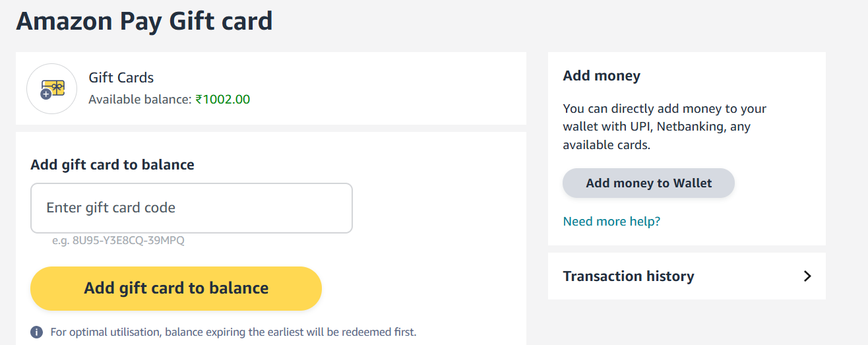Click the optimal utilisation notice text
The image size is (868, 345).
pyautogui.click(x=233, y=332)
